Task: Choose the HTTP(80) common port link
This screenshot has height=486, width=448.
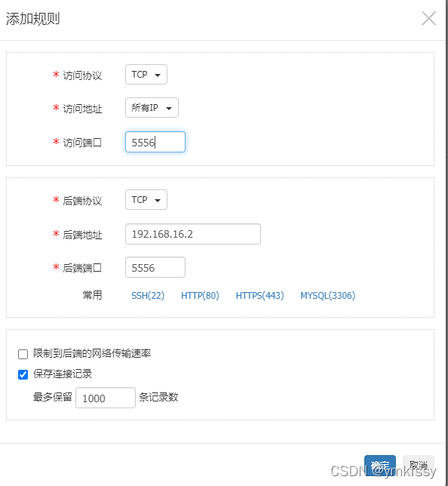Action: (200, 295)
